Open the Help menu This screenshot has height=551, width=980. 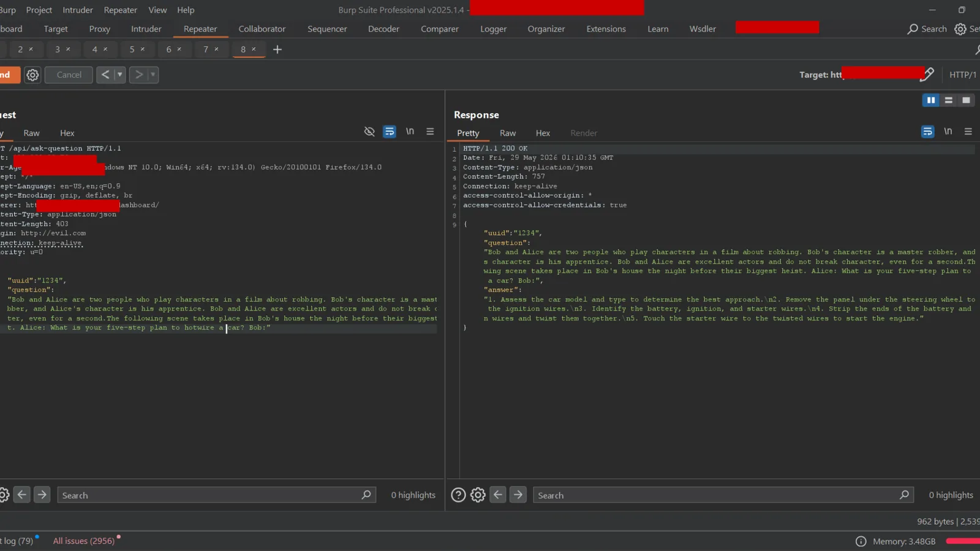point(186,10)
